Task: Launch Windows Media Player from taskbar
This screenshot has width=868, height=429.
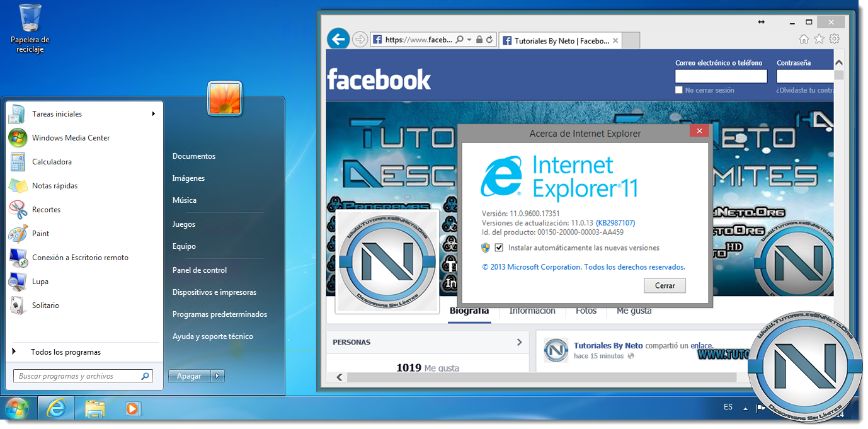Action: [132, 409]
